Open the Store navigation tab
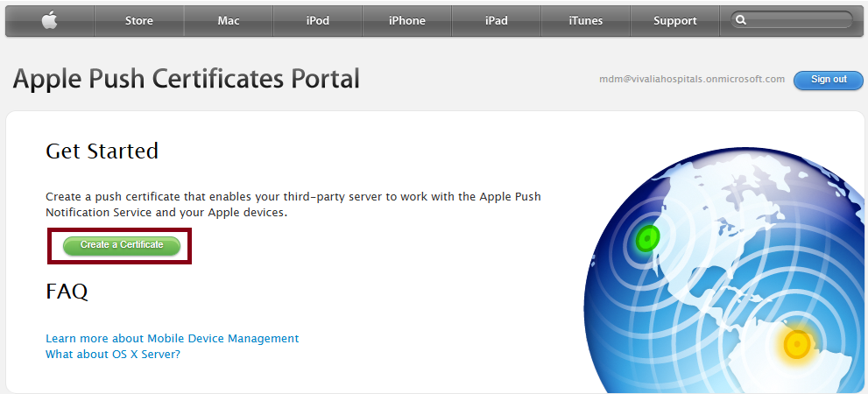868x394 pixels. pyautogui.click(x=139, y=21)
